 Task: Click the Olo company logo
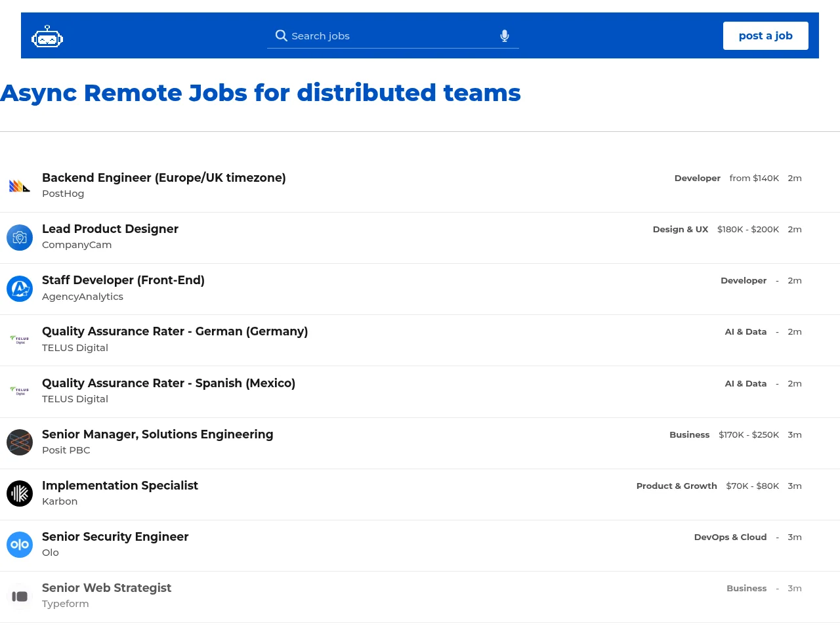(20, 545)
